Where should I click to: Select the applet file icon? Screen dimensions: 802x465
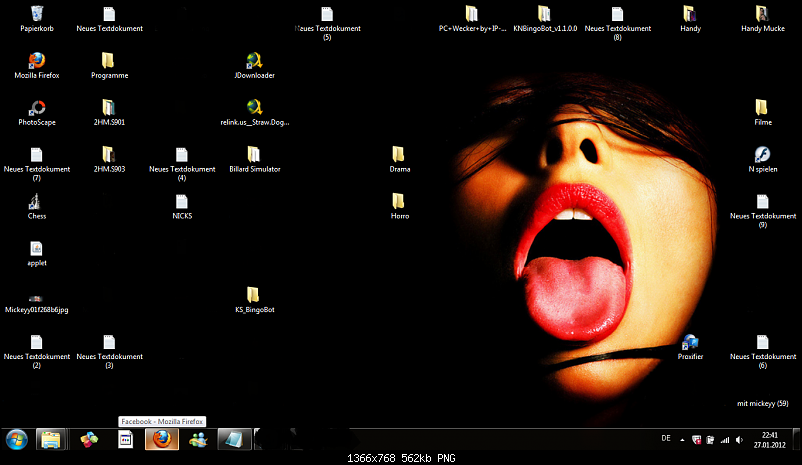click(x=37, y=253)
